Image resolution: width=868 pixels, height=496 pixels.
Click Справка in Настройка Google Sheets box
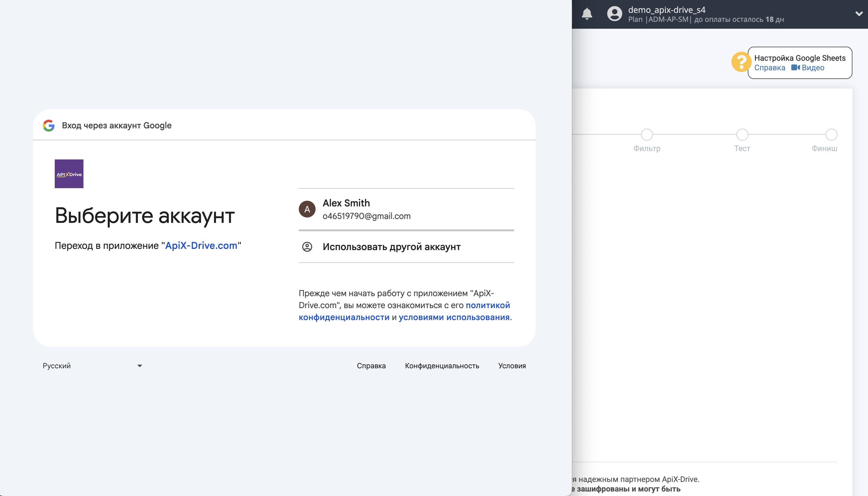pyautogui.click(x=770, y=68)
